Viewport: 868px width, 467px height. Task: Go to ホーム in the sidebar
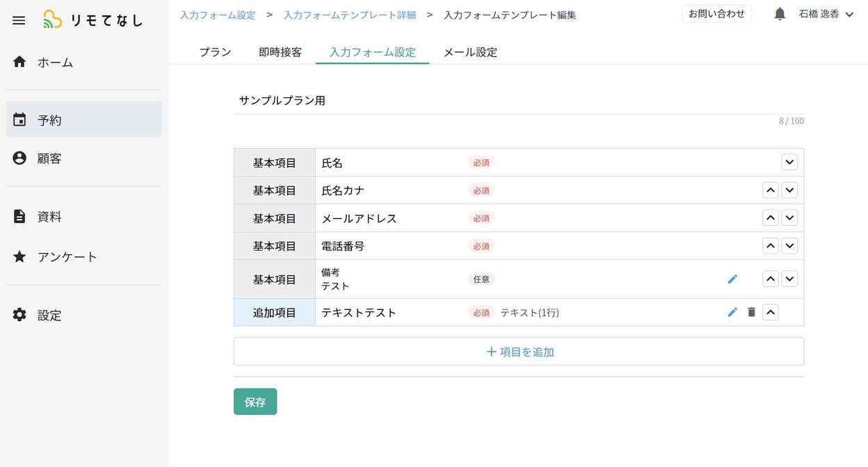55,63
